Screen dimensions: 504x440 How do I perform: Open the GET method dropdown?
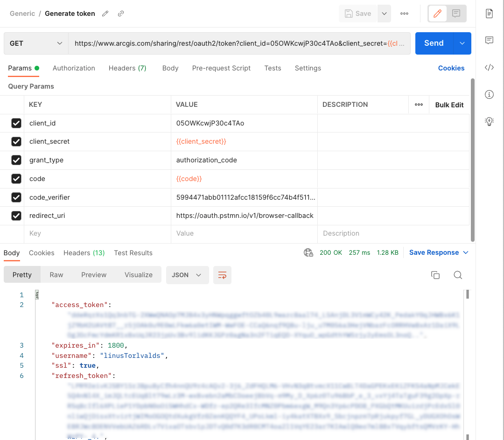(x=36, y=43)
